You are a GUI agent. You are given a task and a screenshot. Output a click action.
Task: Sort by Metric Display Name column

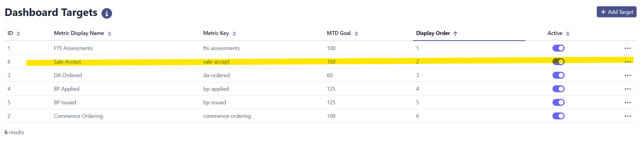[79, 33]
